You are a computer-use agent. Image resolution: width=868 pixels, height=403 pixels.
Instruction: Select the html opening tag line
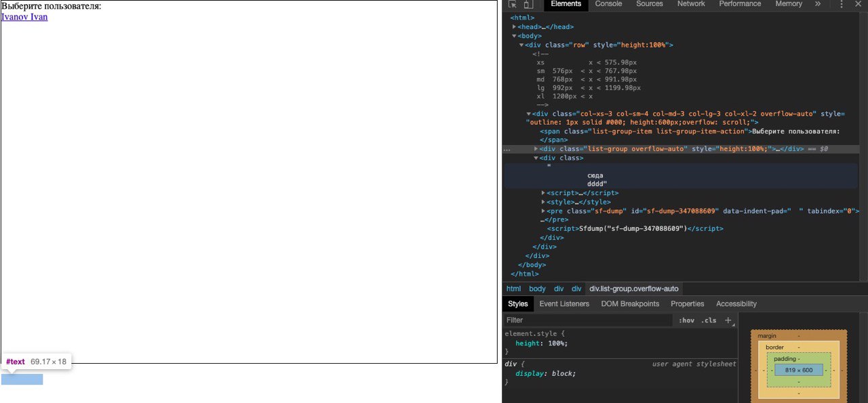click(x=522, y=18)
